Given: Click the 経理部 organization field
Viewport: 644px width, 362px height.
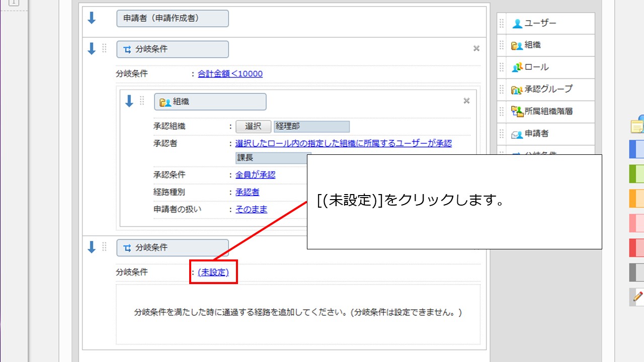Looking at the screenshot, I should tap(311, 127).
